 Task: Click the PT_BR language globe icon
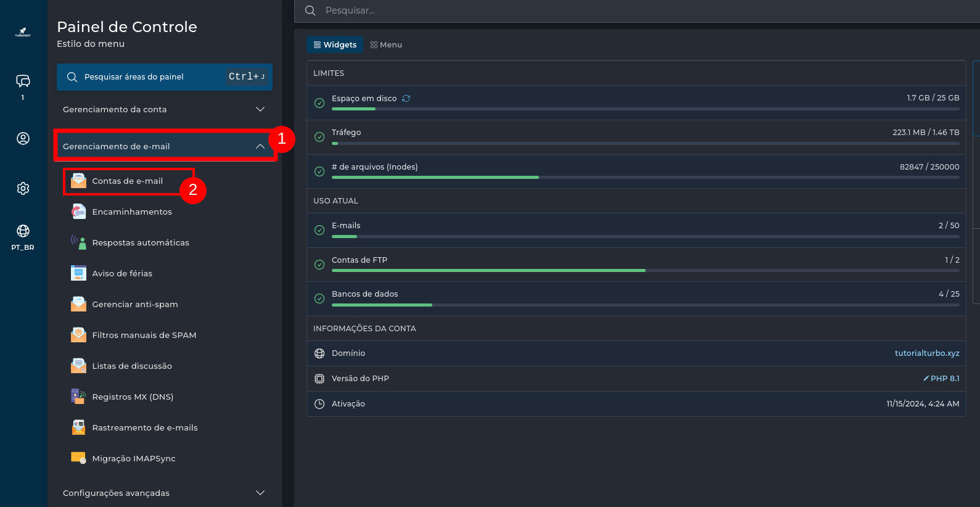click(x=23, y=231)
